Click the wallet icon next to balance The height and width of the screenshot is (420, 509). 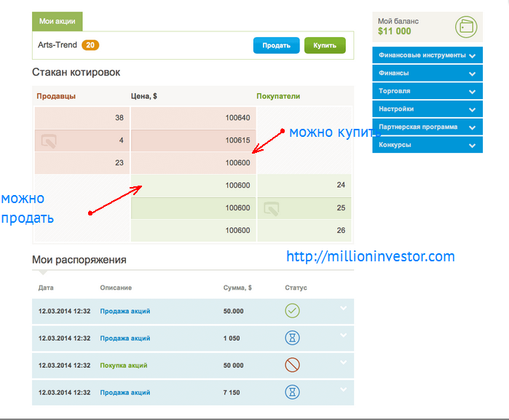(466, 28)
